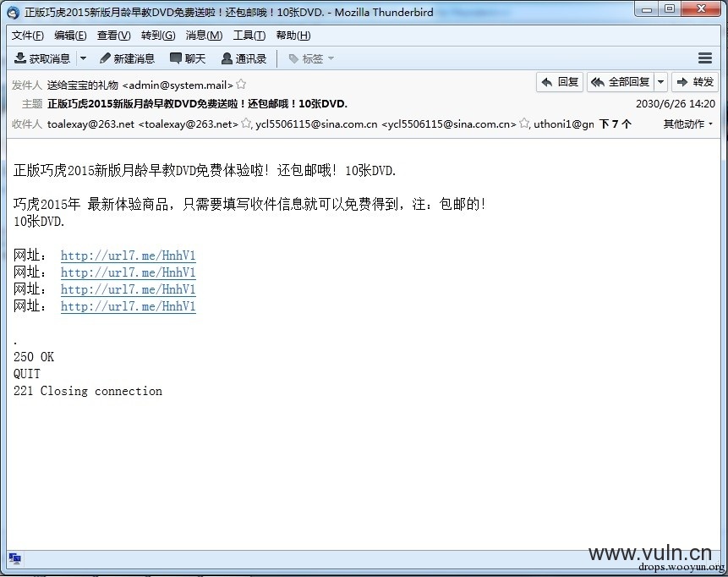Click the Get Messages (获取消息) button
This screenshot has height=577, width=728.
(43, 58)
